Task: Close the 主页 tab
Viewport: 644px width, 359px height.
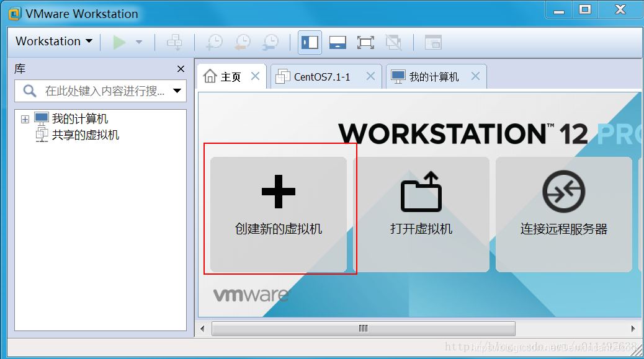Action: 255,76
